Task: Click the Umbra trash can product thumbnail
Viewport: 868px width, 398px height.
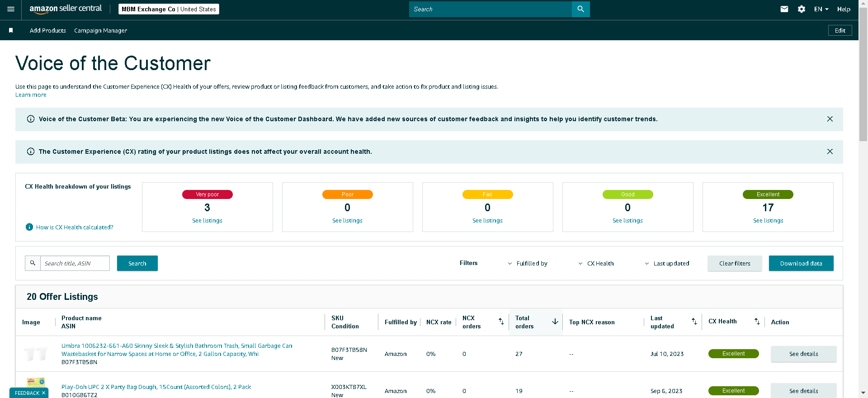Action: coord(36,354)
